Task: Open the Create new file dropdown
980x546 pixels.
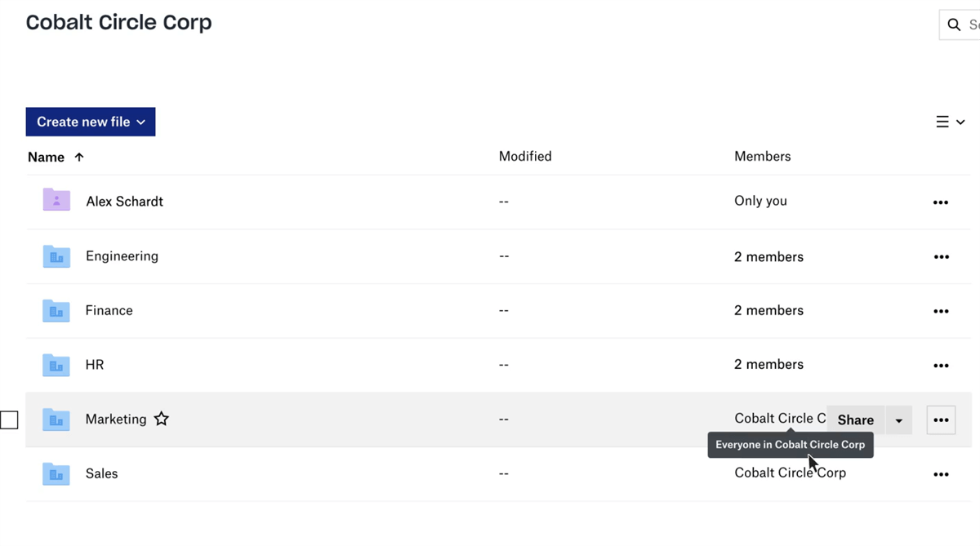Action: [91, 122]
